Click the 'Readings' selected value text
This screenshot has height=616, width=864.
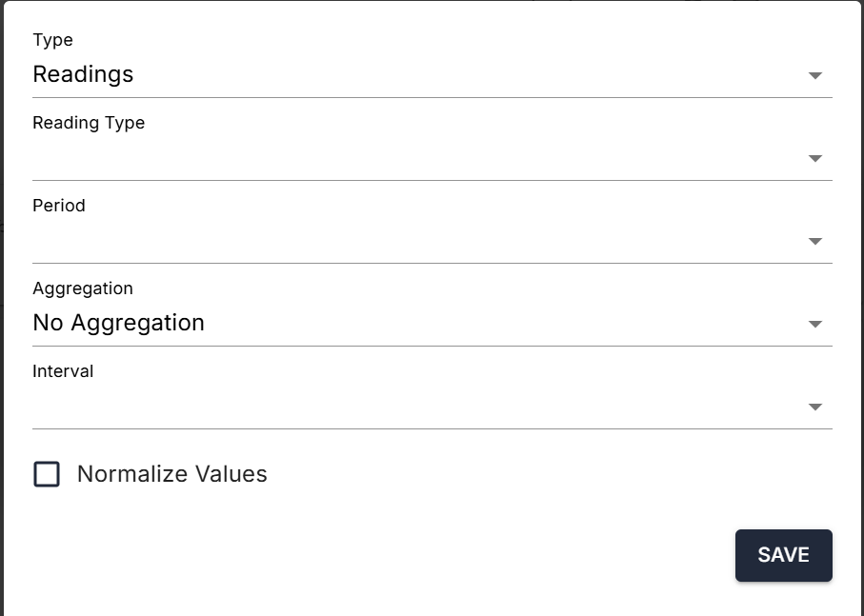[83, 74]
